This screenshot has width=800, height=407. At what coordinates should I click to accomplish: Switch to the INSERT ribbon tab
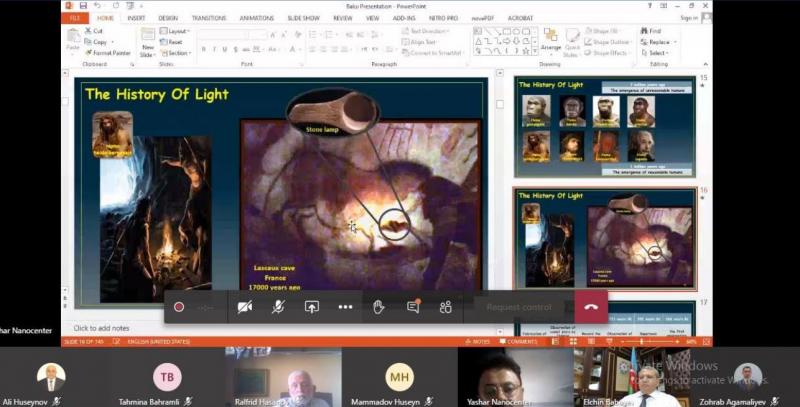point(136,18)
